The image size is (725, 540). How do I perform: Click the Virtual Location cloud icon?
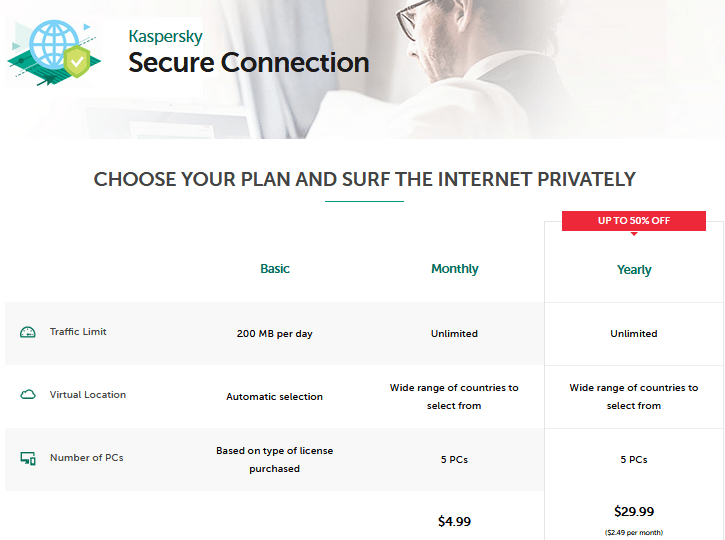click(x=28, y=394)
